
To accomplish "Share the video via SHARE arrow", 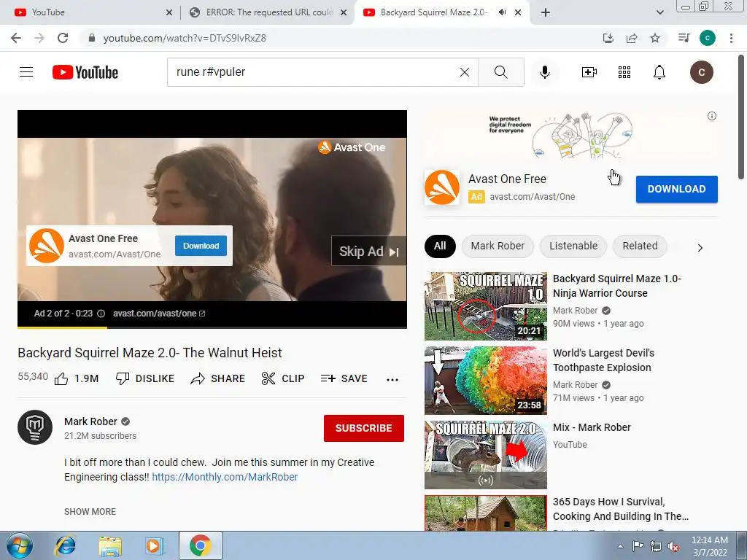I will coord(217,378).
